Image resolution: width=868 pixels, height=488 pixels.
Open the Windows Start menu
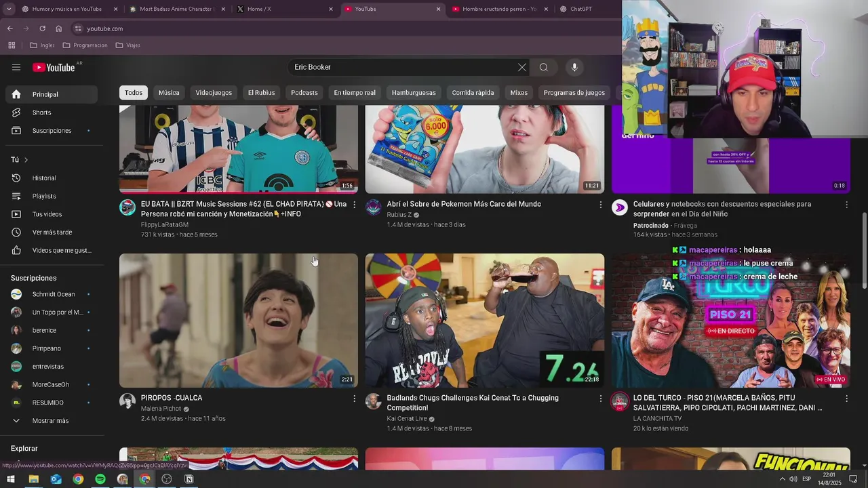(11, 479)
